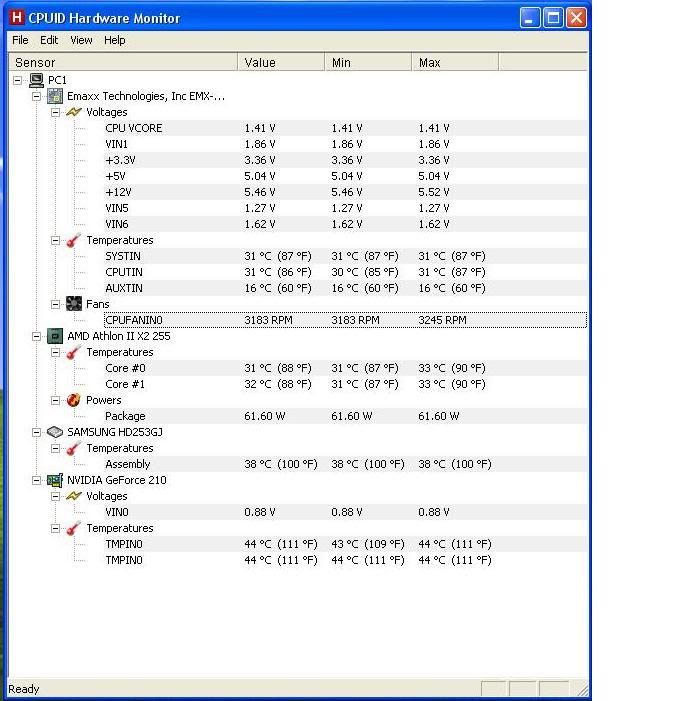Select the SYSTIN temperature row
The image size is (683, 701).
tap(345, 256)
